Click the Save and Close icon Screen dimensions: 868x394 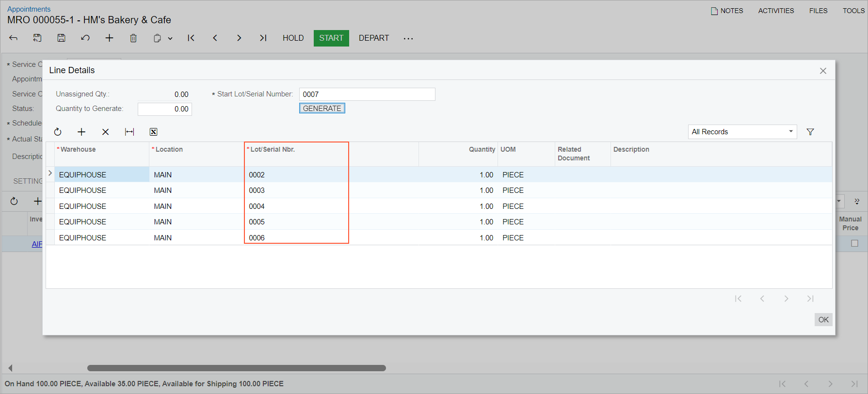pyautogui.click(x=37, y=38)
